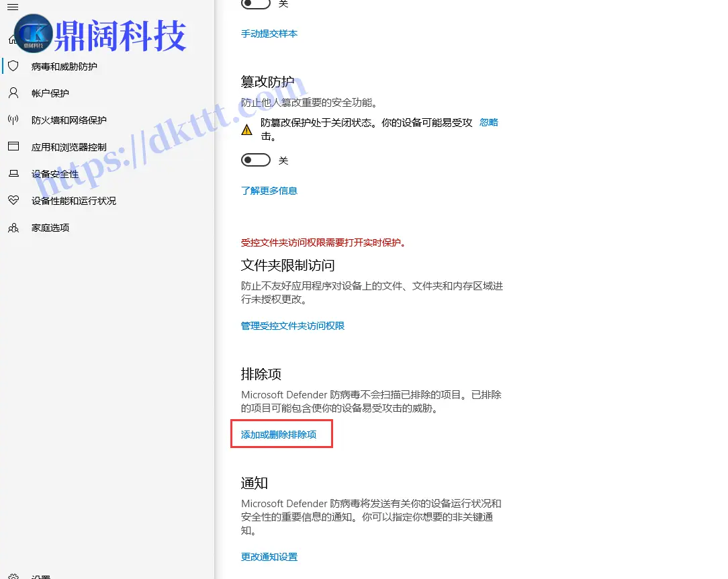728x579 pixels.
Task: Go to 设备性能和运行状况 in the sidebar
Action: point(74,201)
